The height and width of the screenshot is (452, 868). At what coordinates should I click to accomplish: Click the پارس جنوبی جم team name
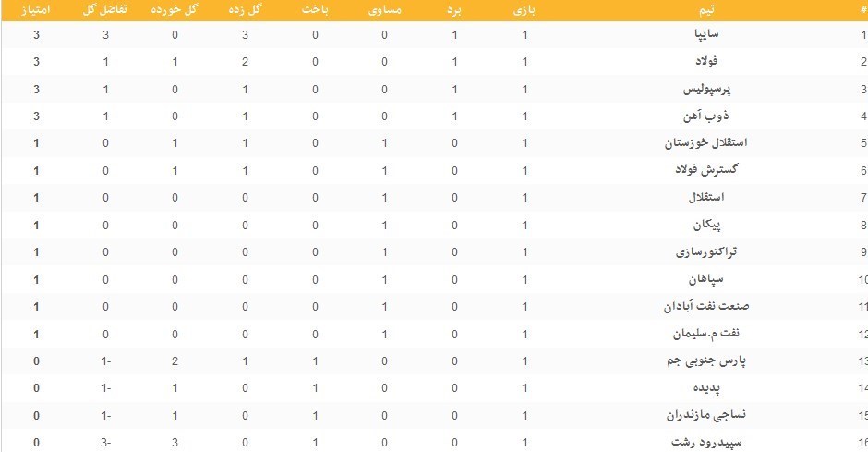coord(706,360)
